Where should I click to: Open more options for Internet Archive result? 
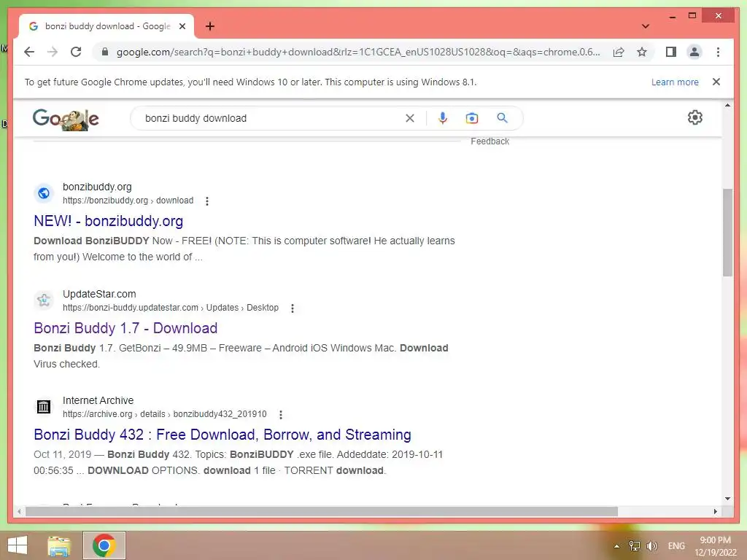click(281, 415)
